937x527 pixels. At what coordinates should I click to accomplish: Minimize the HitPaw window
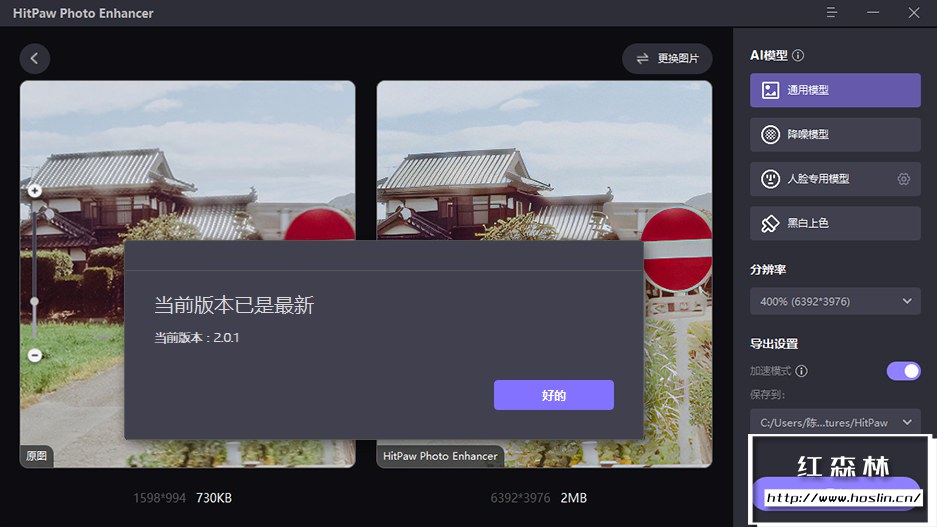point(873,13)
